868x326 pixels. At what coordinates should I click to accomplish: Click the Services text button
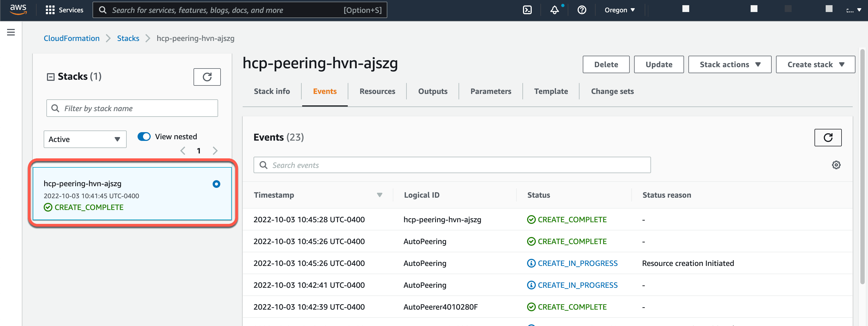click(71, 10)
